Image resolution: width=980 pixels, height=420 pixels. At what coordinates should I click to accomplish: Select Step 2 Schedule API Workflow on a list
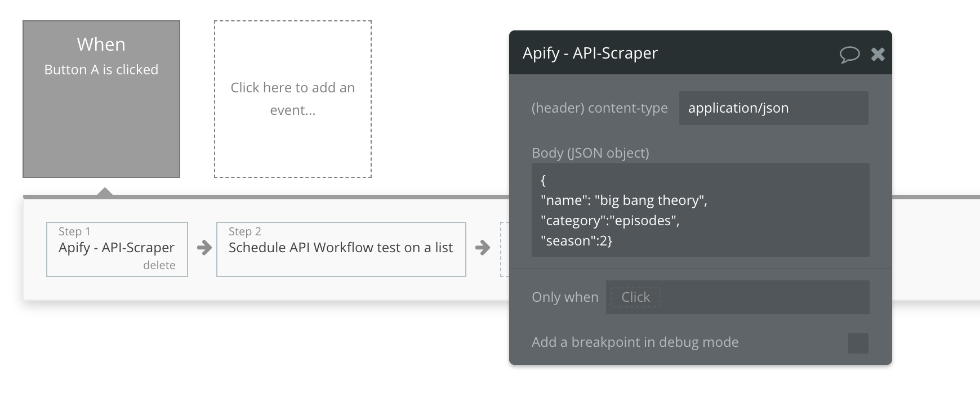[341, 249]
